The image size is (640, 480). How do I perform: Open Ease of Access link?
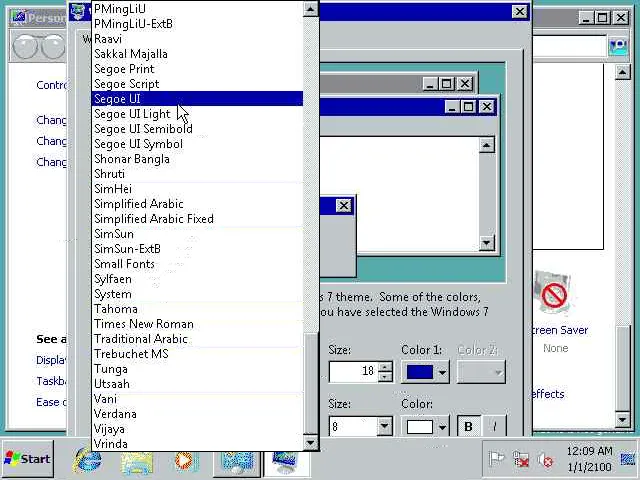tap(51, 402)
